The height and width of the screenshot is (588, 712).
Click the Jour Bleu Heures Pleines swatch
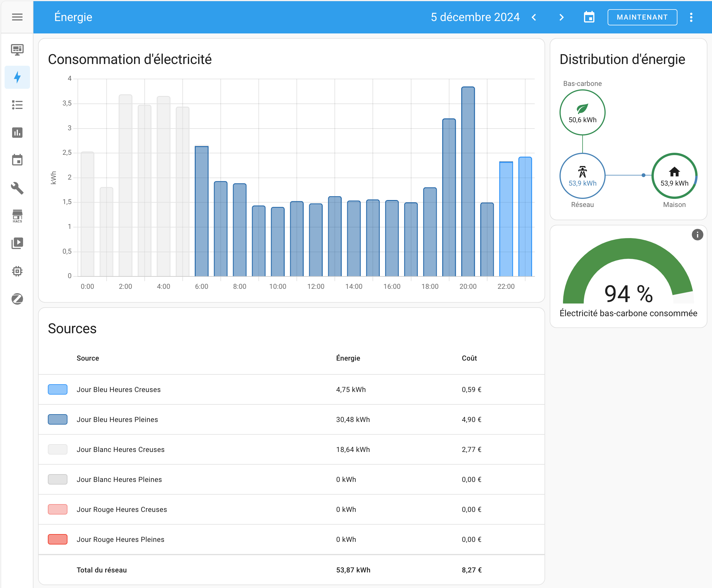58,419
